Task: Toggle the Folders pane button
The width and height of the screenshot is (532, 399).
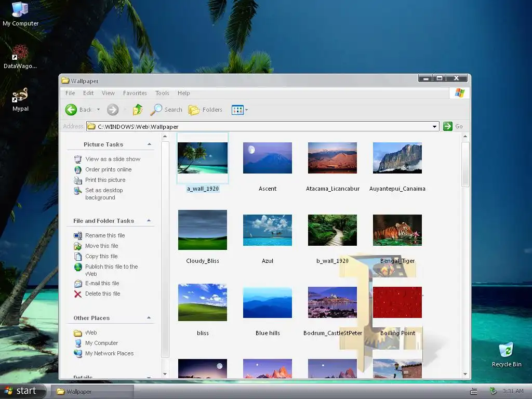Action: (x=206, y=110)
